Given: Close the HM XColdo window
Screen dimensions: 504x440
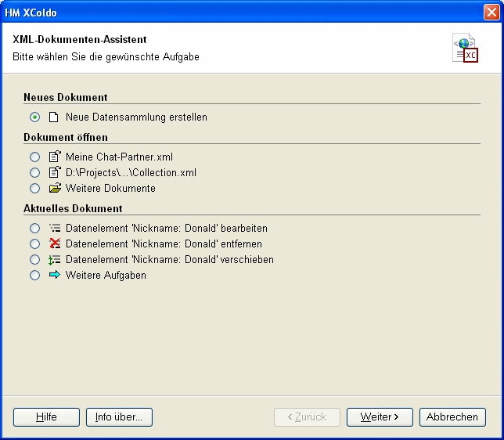Looking at the screenshot, I should 491,13.
